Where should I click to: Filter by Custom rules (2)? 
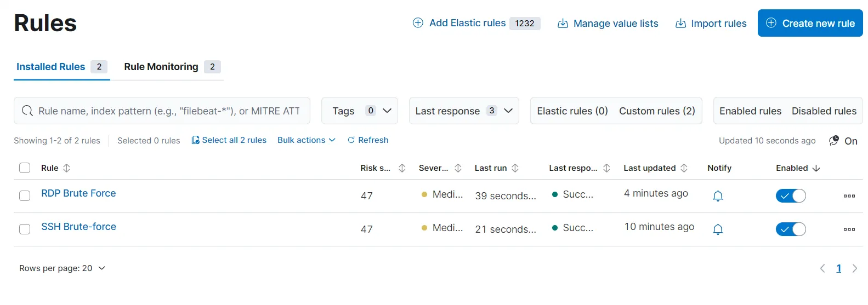click(657, 111)
